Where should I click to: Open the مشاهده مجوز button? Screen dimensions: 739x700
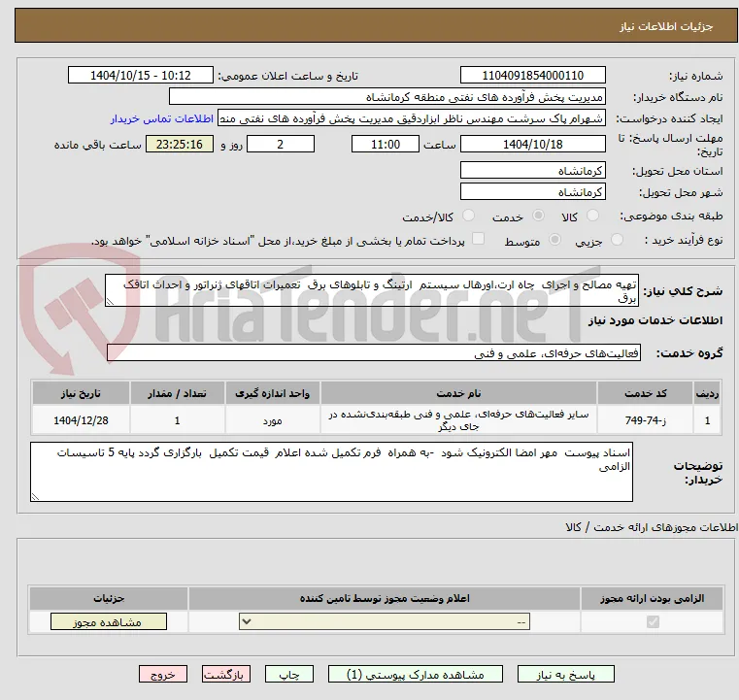pos(109,621)
